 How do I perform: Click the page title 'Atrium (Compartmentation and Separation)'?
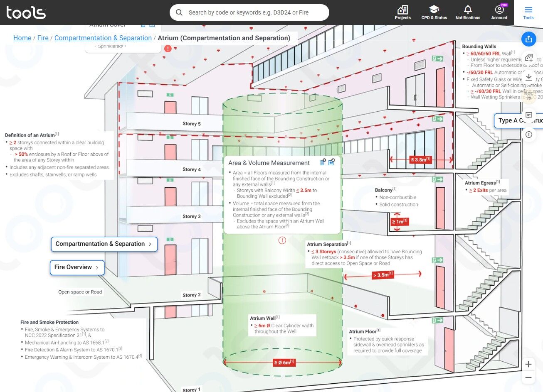[224, 38]
